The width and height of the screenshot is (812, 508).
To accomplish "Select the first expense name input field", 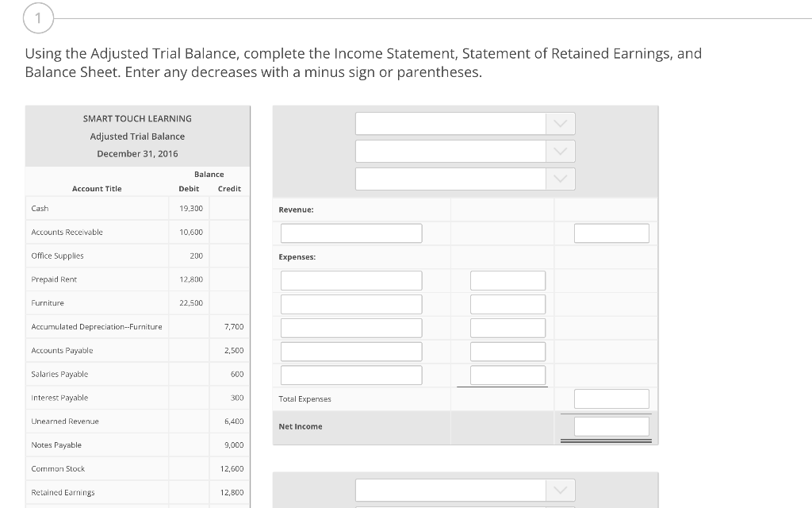I will click(350, 279).
